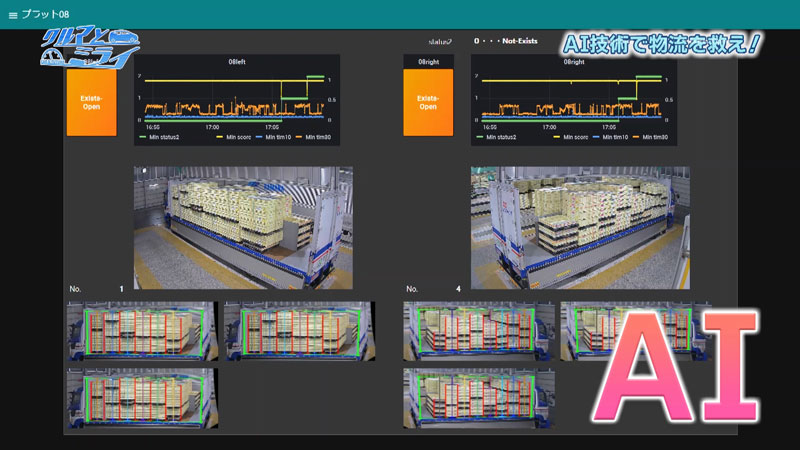Open the 08right chart panel title menu
Screen dimensions: 800x450
[x=574, y=62]
